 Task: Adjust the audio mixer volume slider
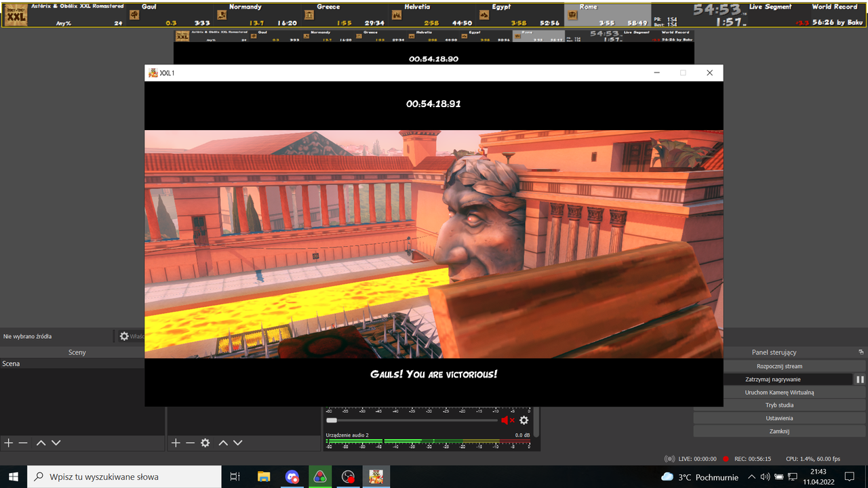point(412,420)
